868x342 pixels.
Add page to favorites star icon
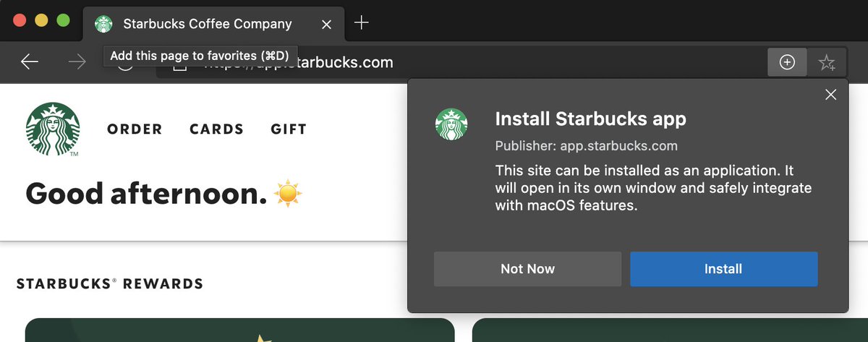click(x=827, y=63)
